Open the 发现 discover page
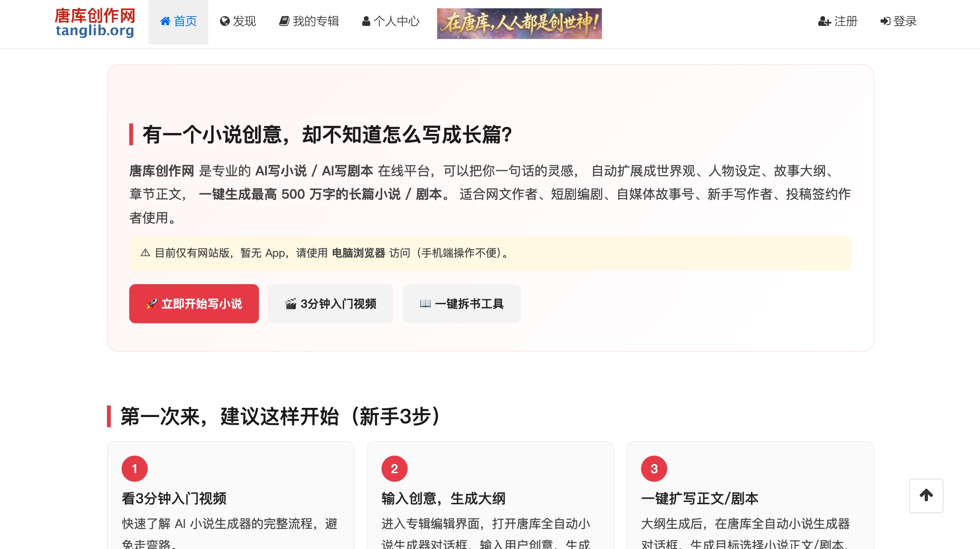 (x=238, y=21)
